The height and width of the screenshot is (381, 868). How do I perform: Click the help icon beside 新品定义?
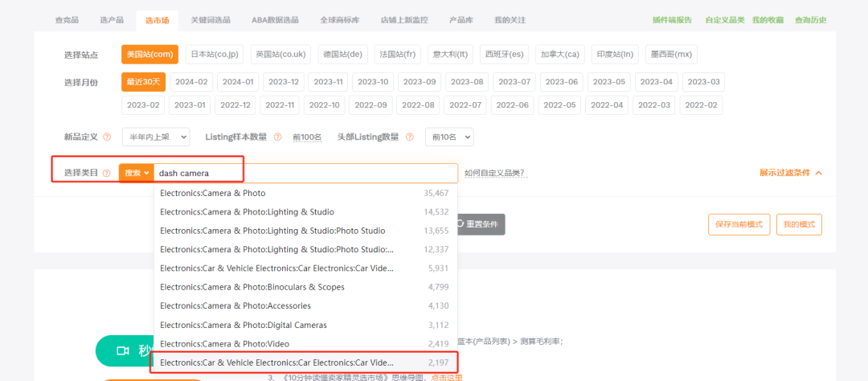click(x=107, y=137)
